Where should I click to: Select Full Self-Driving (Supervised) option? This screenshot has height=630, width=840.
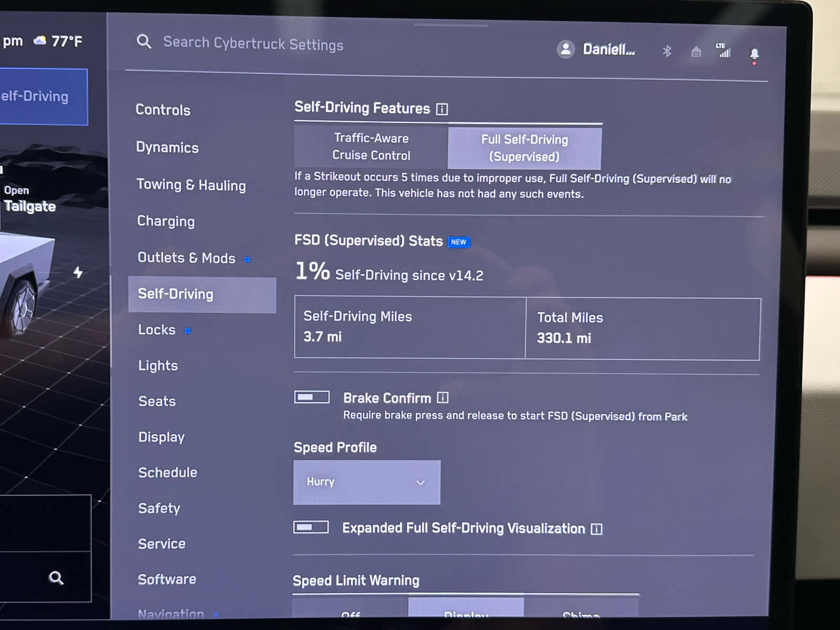524,148
